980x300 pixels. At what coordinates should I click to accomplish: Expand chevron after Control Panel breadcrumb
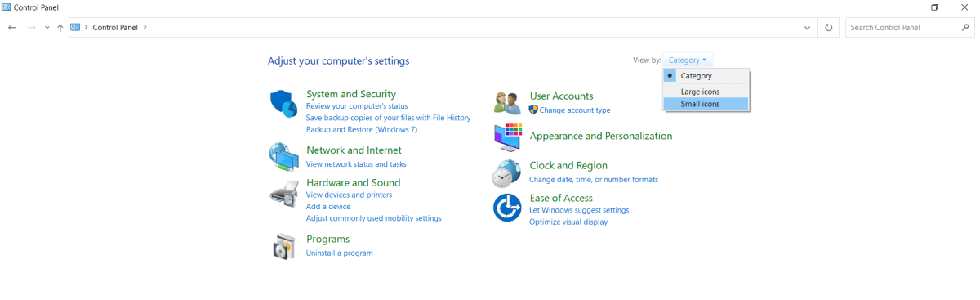[x=145, y=27]
